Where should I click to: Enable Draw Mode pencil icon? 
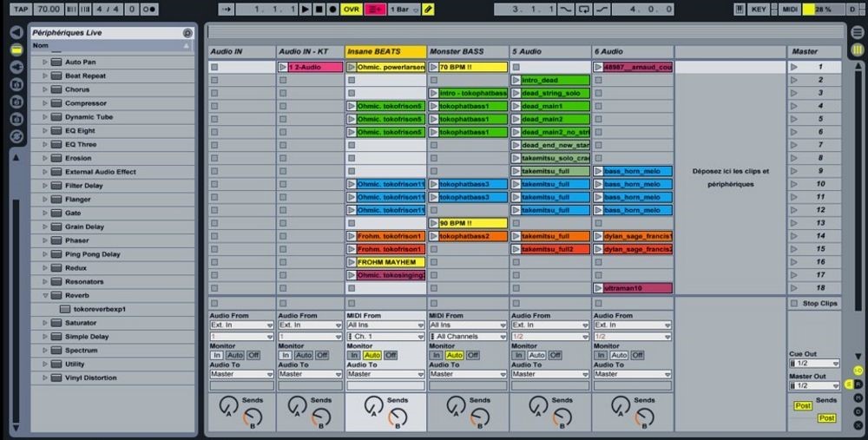[428, 9]
